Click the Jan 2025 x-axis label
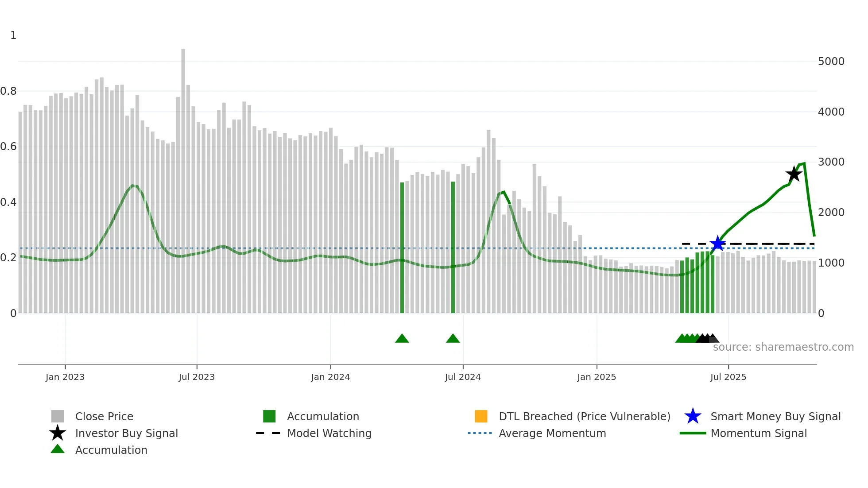The image size is (868, 488). coord(597,377)
